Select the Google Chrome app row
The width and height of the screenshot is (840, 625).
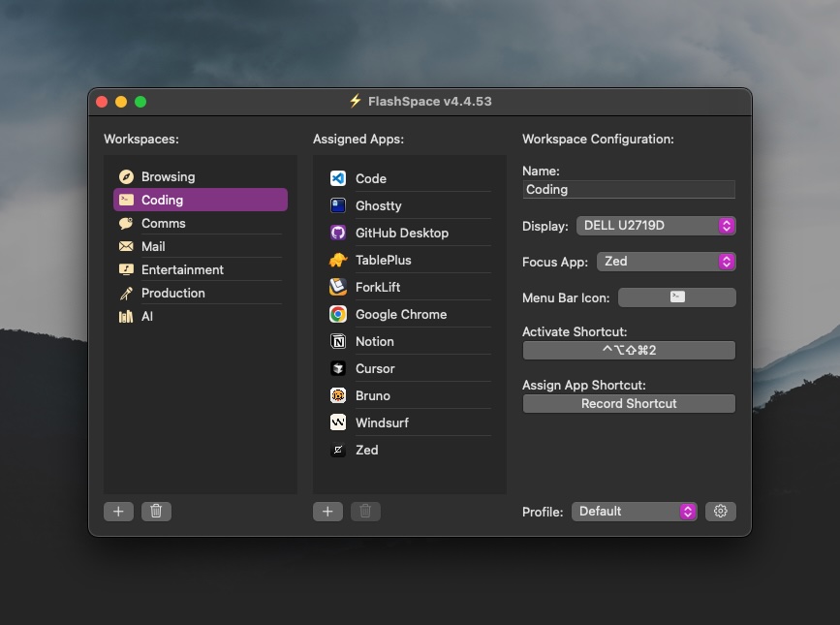[x=410, y=314]
